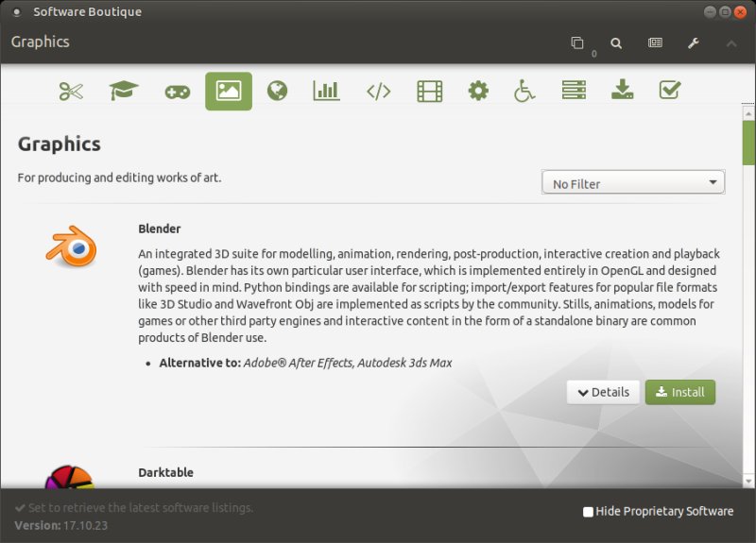Open the queue icon in header
Screen dimensions: 756x543
tap(577, 42)
